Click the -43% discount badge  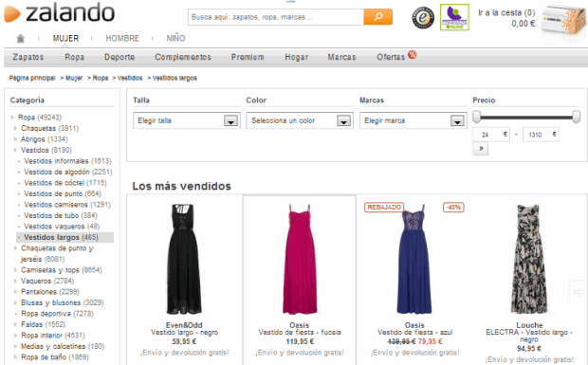click(453, 208)
